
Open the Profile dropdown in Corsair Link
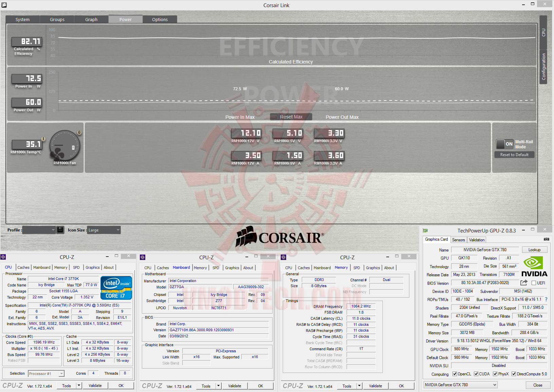[x=39, y=230]
